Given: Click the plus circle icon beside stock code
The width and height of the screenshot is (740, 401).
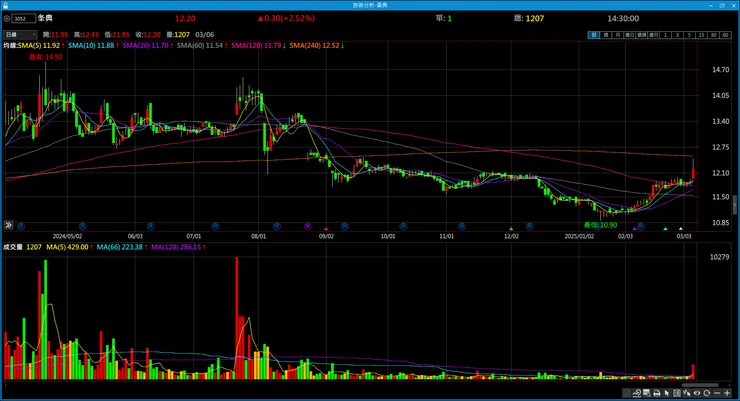Looking at the screenshot, I should click(7, 18).
